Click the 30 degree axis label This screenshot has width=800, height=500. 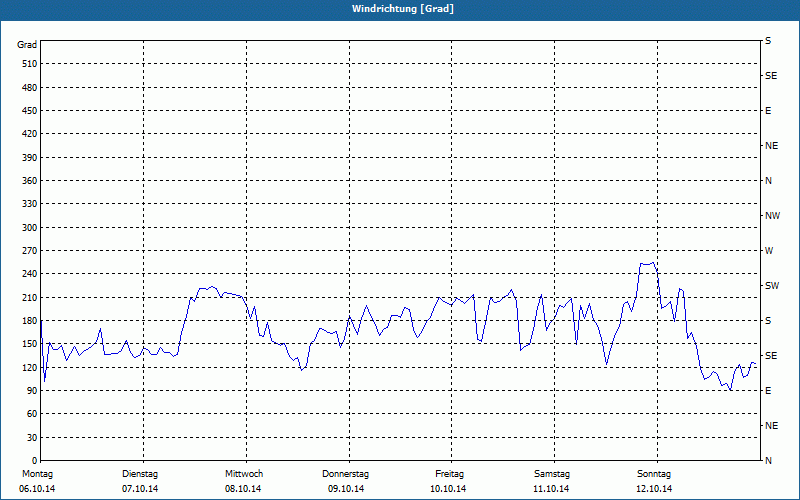pyautogui.click(x=32, y=438)
